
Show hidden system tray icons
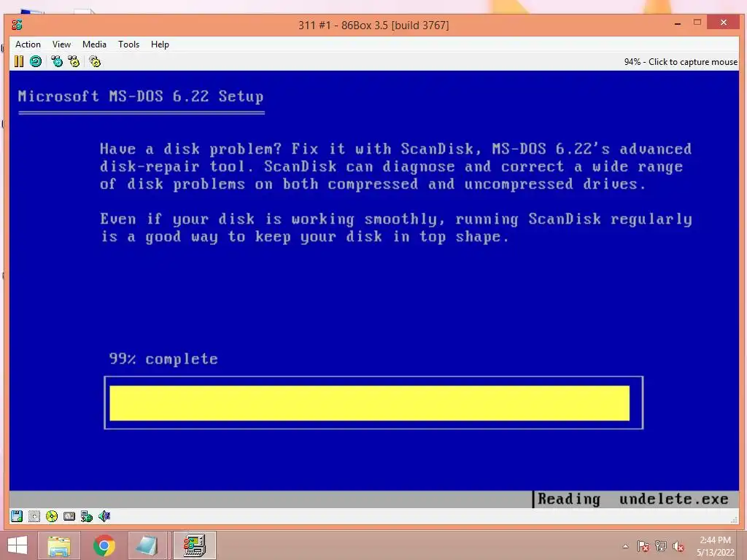(x=625, y=546)
